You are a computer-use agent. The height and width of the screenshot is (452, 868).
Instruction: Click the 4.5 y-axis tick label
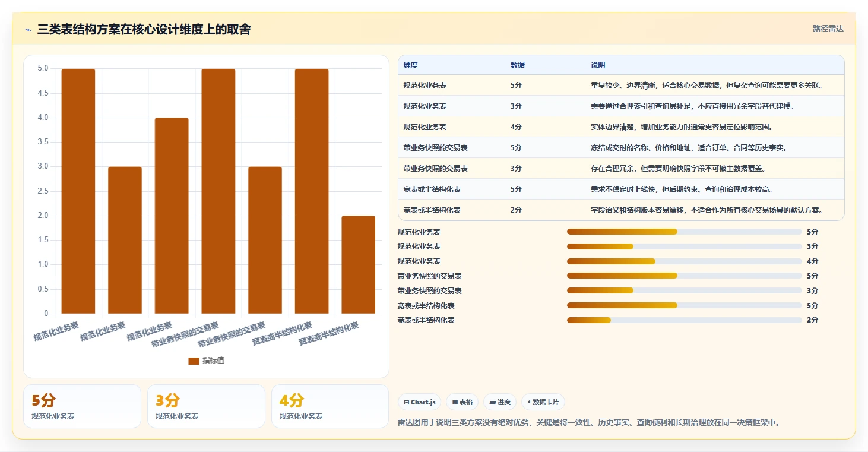pyautogui.click(x=42, y=93)
